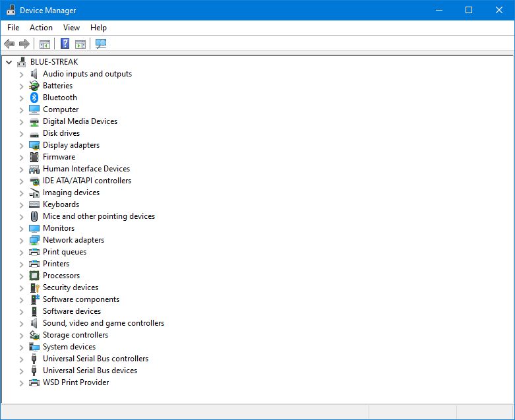Image resolution: width=515 pixels, height=420 pixels.
Task: Open the View menu
Action: [x=71, y=28]
